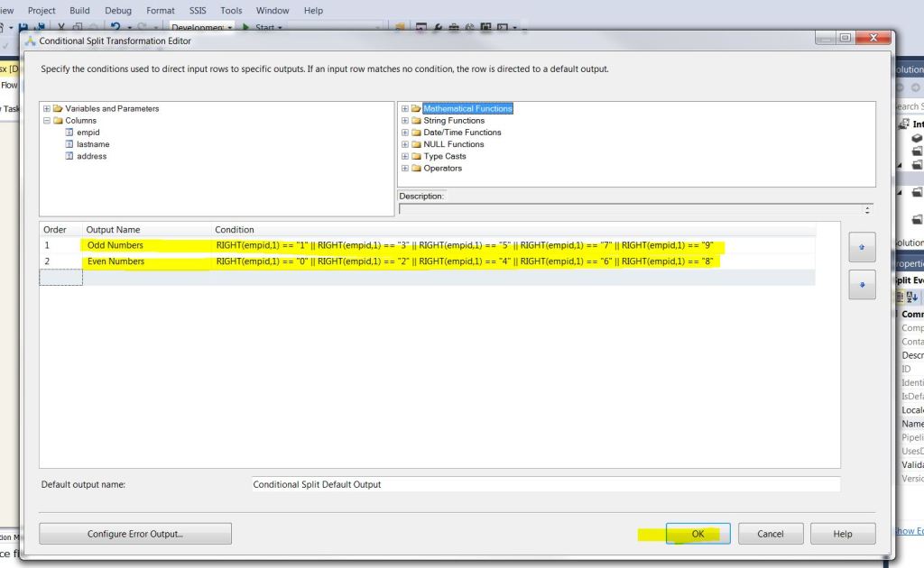Open the Help menu
This screenshot has height=568, width=924.
pos(313,11)
